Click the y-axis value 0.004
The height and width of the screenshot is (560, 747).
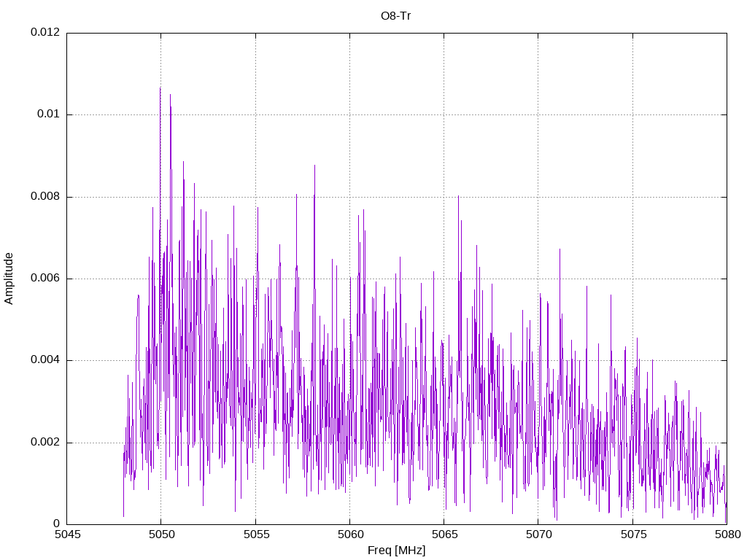coord(45,360)
